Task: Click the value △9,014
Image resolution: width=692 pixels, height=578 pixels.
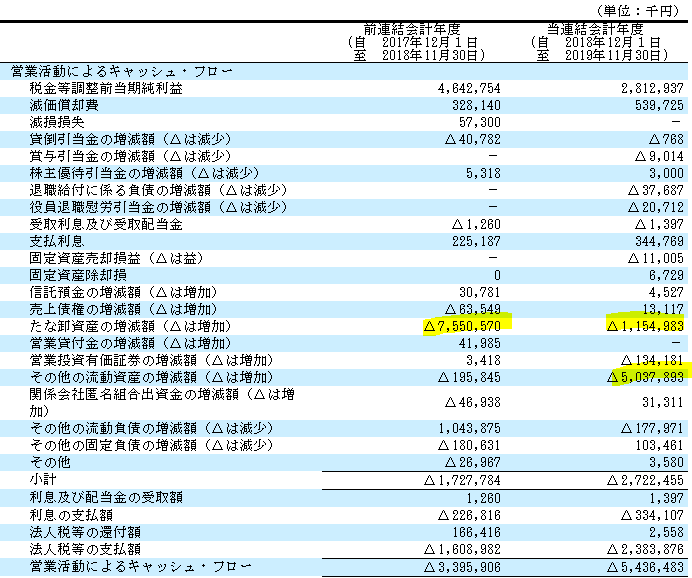Action: click(659, 156)
